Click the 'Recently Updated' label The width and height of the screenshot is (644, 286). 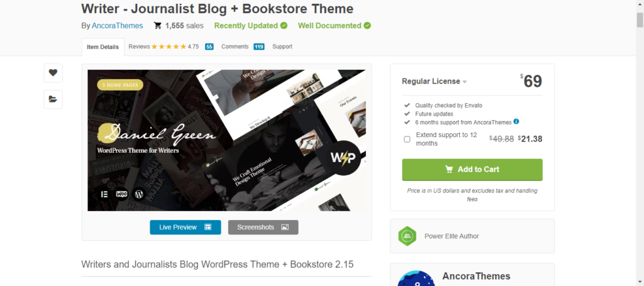[246, 25]
